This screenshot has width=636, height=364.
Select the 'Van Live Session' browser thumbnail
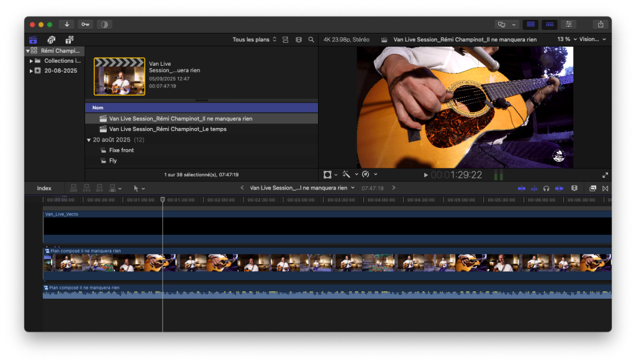point(119,76)
